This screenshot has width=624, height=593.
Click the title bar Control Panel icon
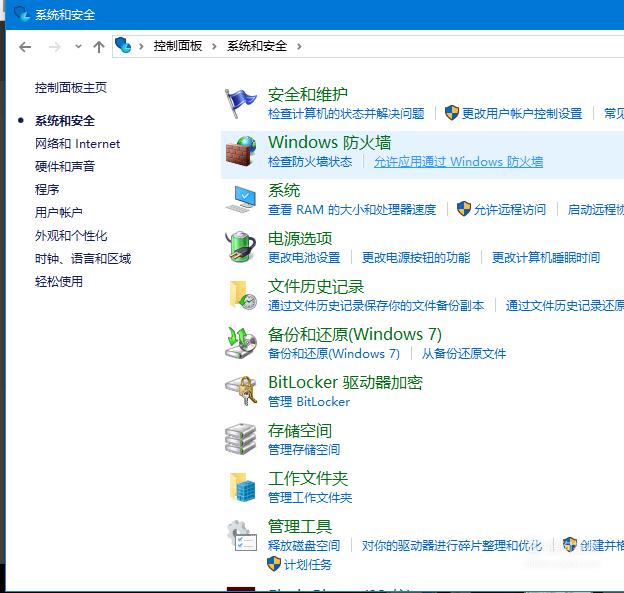(21, 14)
